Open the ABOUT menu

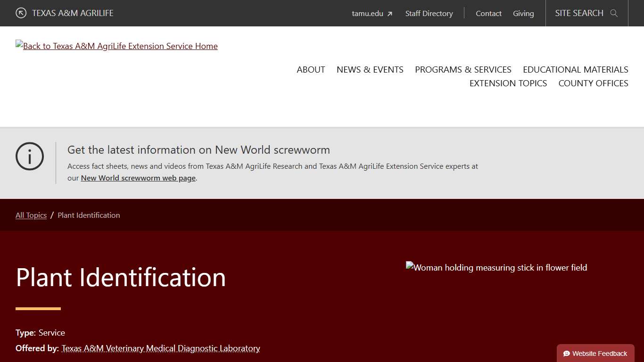(x=310, y=69)
